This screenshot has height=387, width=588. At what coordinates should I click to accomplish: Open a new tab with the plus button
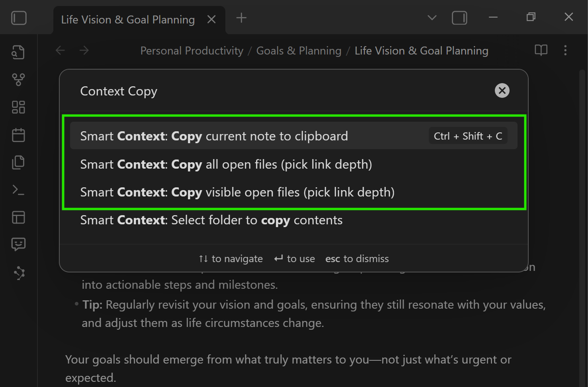241,18
